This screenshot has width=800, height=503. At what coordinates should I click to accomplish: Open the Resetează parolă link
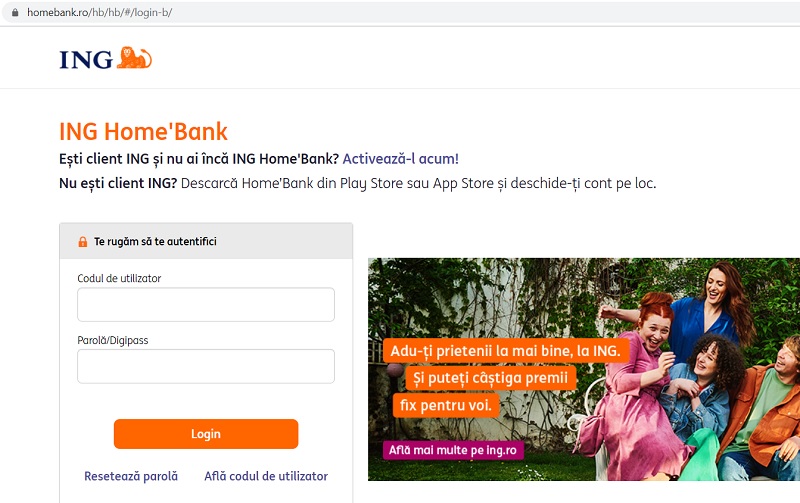click(131, 476)
